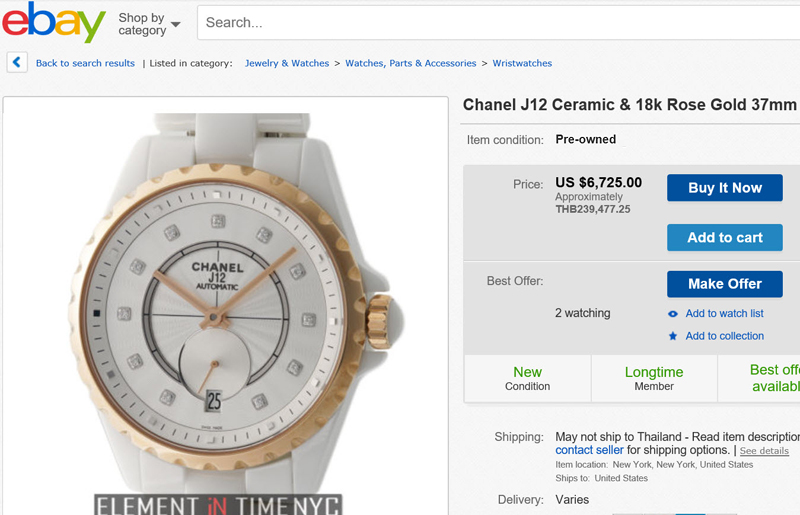Select the Longtime Member tab
800x515 pixels.
654,378
